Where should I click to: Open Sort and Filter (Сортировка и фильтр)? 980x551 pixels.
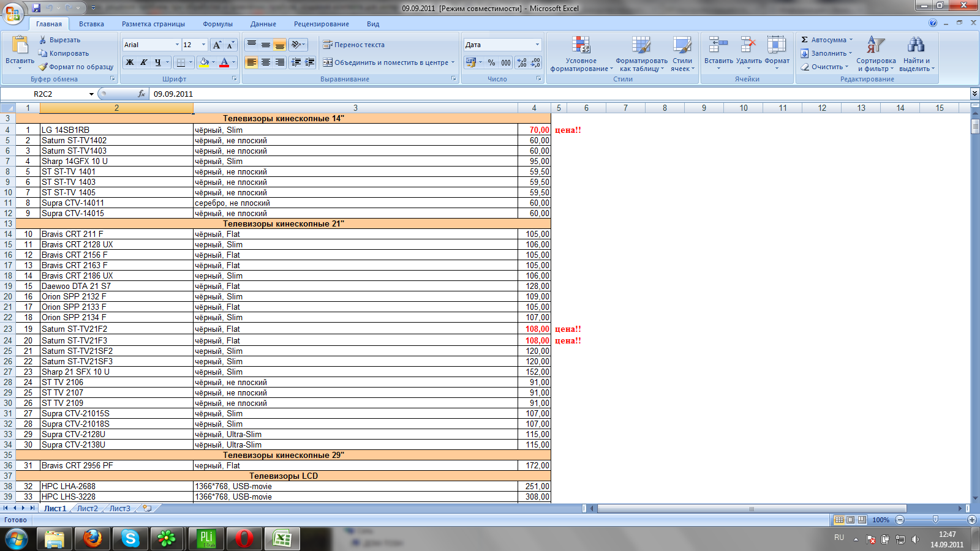point(876,54)
